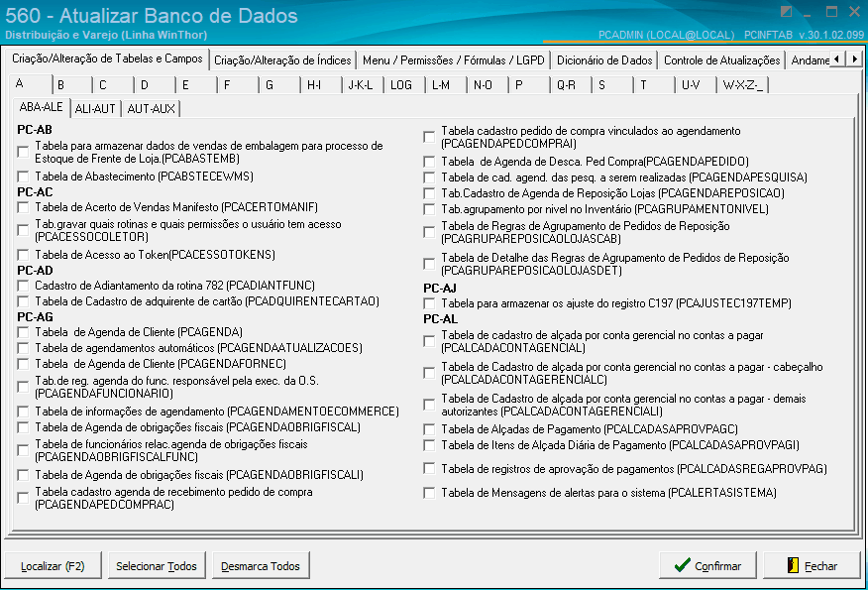
Task: Tick PCAGRUPAREPOSICAOLOJASDET checkbox
Action: click(x=429, y=264)
